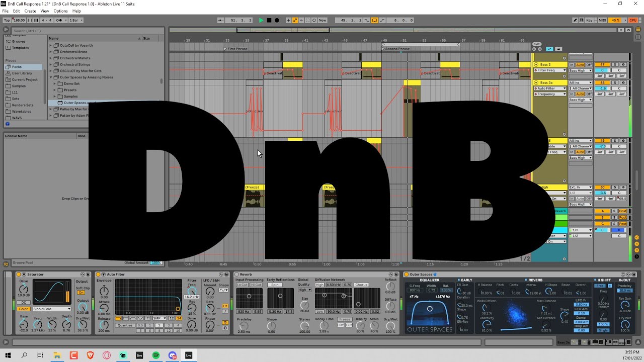Toggle Draw Mode pencil in the top bar
644x362 pixels.
pos(576,20)
